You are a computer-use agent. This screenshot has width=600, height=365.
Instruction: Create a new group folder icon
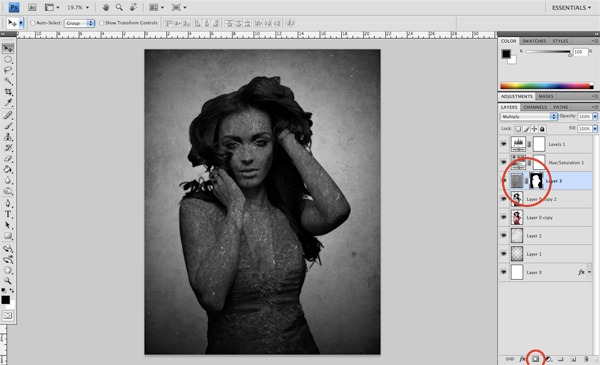click(x=561, y=359)
